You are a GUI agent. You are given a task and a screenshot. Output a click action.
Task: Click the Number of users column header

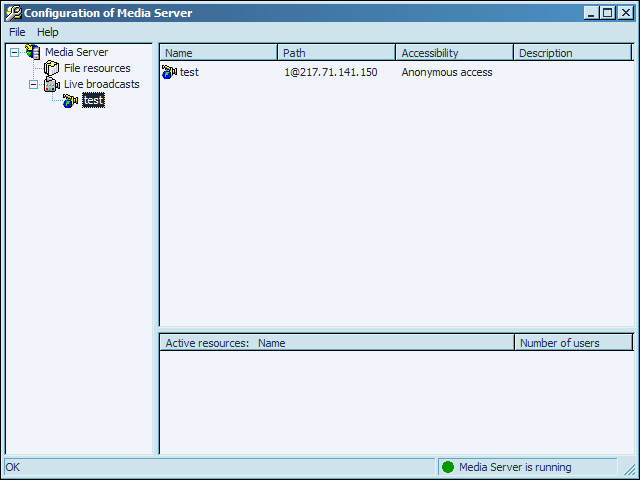coord(573,343)
